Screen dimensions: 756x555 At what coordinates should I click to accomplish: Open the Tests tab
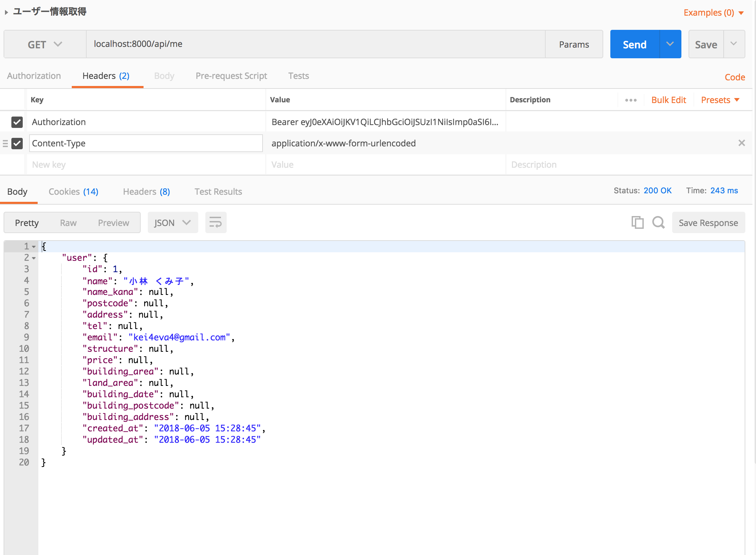(298, 76)
